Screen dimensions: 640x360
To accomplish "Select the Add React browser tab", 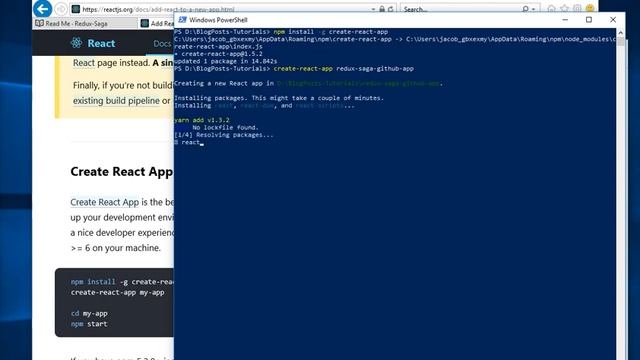I will tap(158, 24).
